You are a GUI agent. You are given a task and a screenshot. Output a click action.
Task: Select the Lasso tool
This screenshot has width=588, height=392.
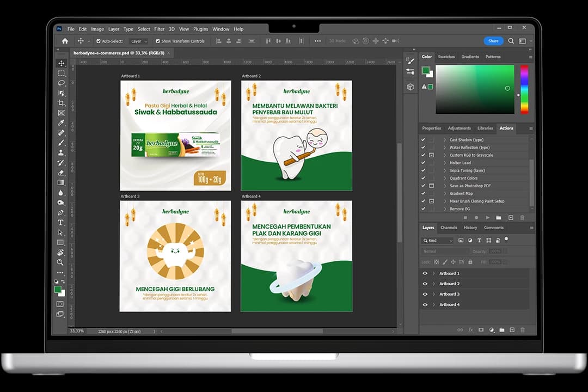(61, 83)
